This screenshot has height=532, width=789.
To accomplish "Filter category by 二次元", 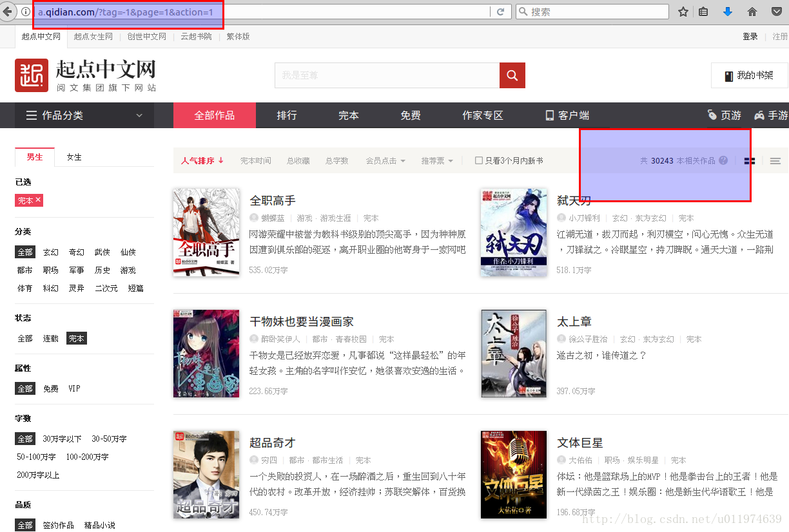I will click(x=106, y=288).
